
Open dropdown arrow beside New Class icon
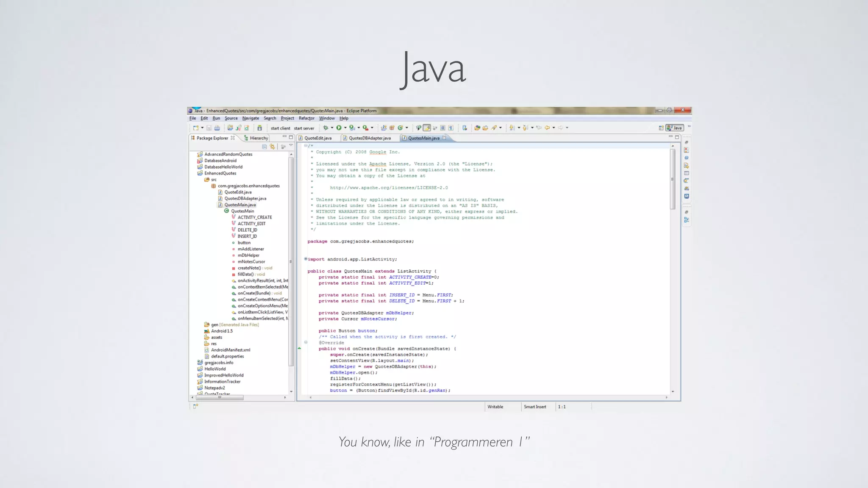pos(407,128)
